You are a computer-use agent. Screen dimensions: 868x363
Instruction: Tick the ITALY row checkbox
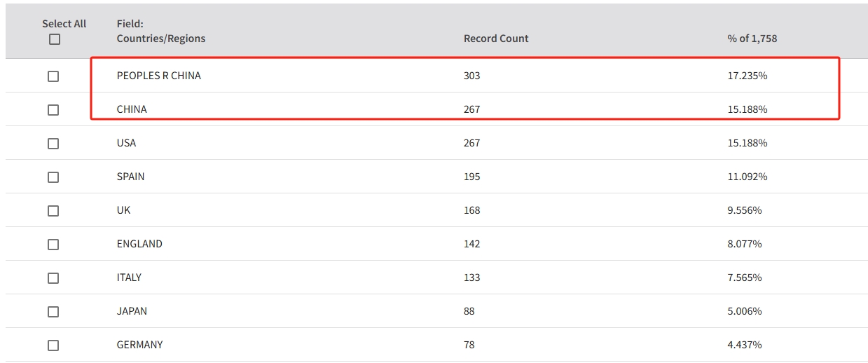(x=53, y=278)
